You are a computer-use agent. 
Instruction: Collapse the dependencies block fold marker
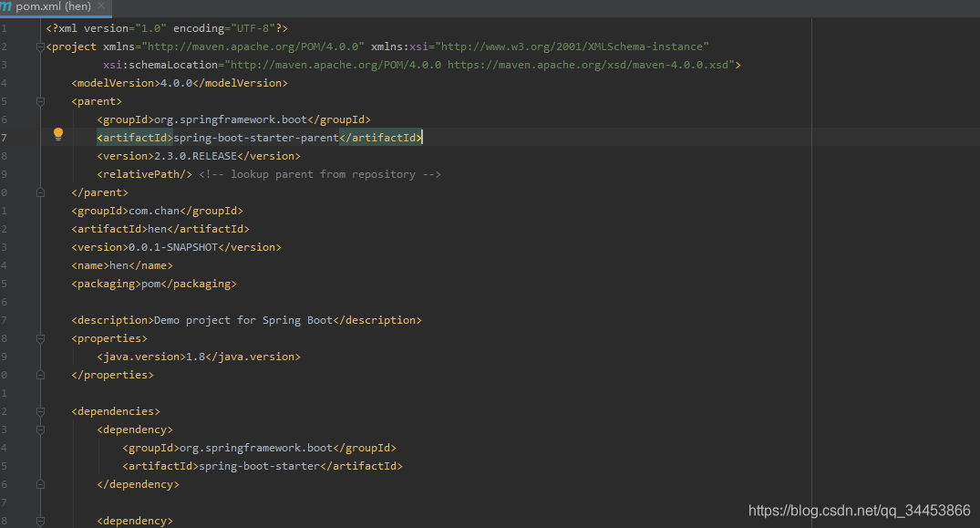[41, 411]
